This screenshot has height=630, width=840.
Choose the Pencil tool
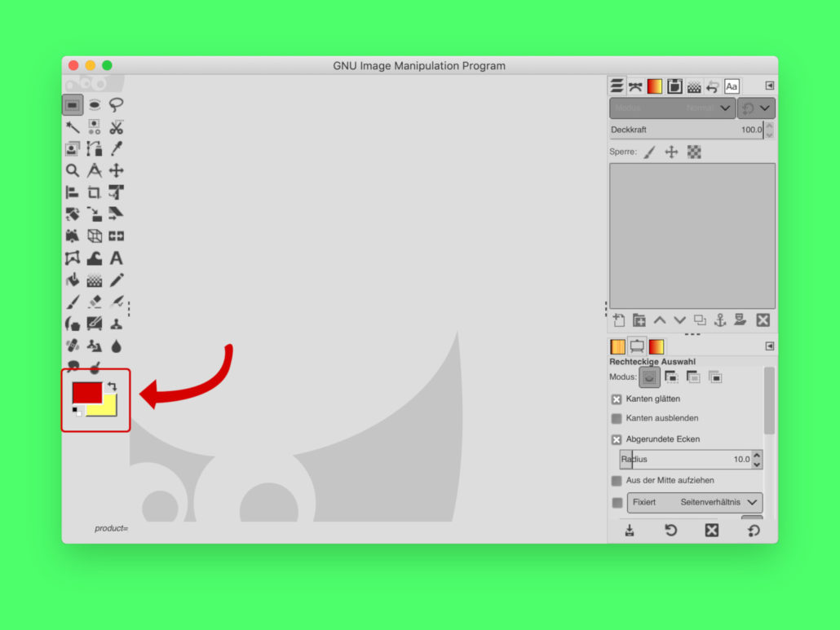[x=117, y=280]
